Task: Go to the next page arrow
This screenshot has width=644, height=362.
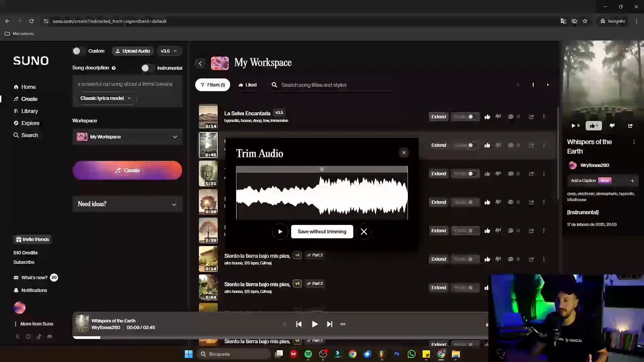Action: click(548, 85)
